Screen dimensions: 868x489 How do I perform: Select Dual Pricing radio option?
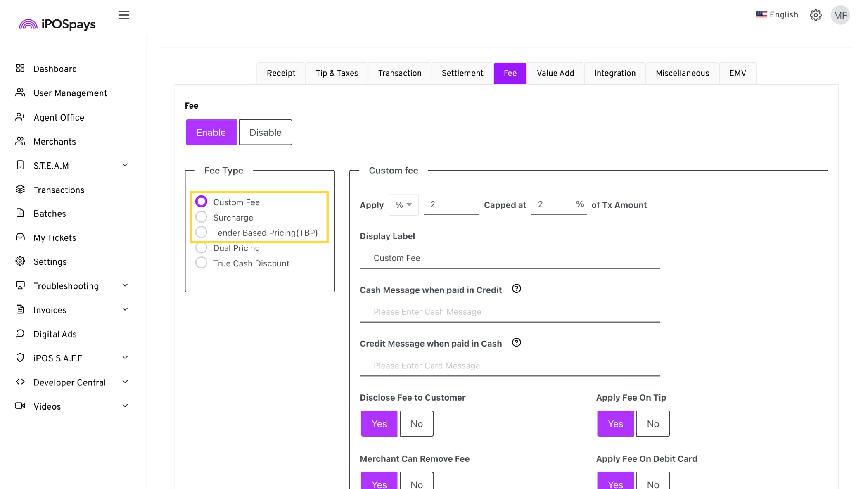(201, 248)
